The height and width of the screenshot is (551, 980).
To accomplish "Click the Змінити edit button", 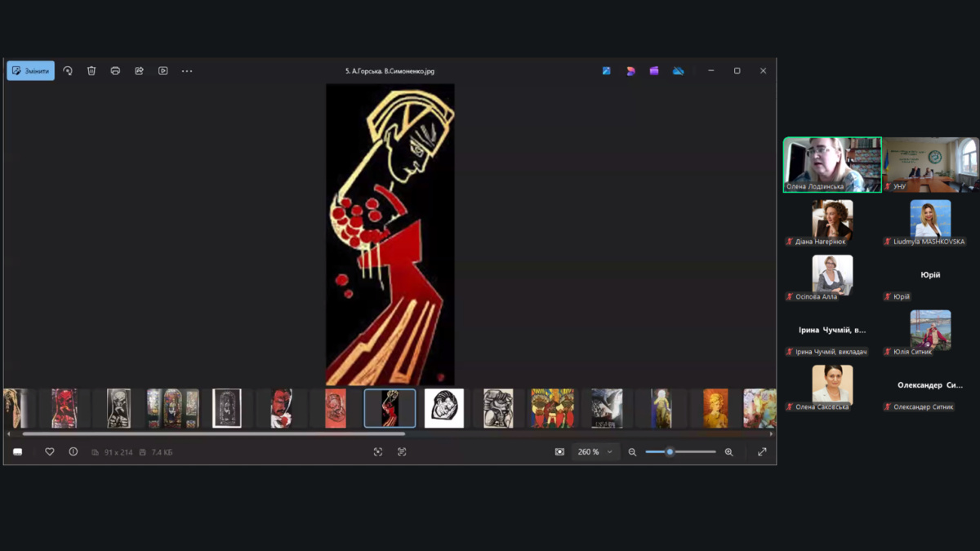I will [31, 71].
